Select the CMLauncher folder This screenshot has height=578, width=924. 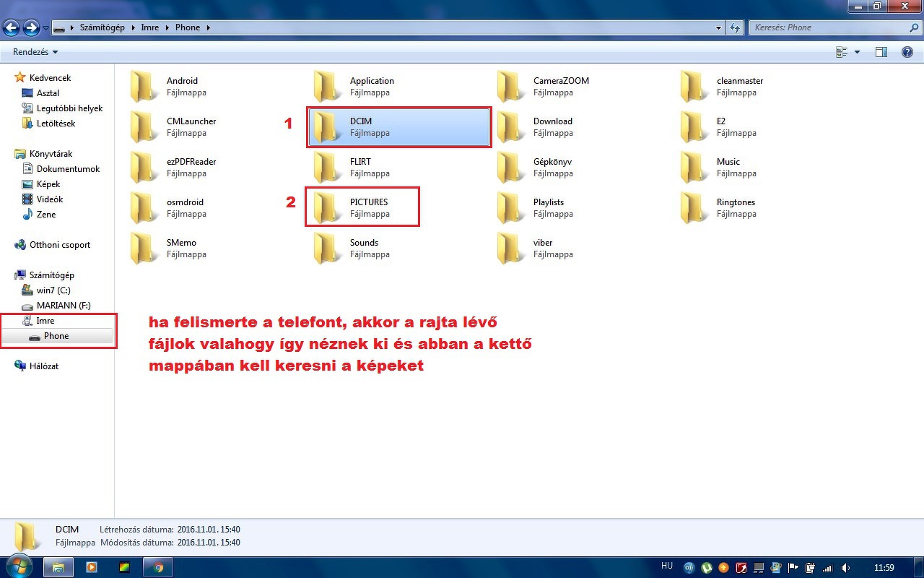(x=177, y=127)
